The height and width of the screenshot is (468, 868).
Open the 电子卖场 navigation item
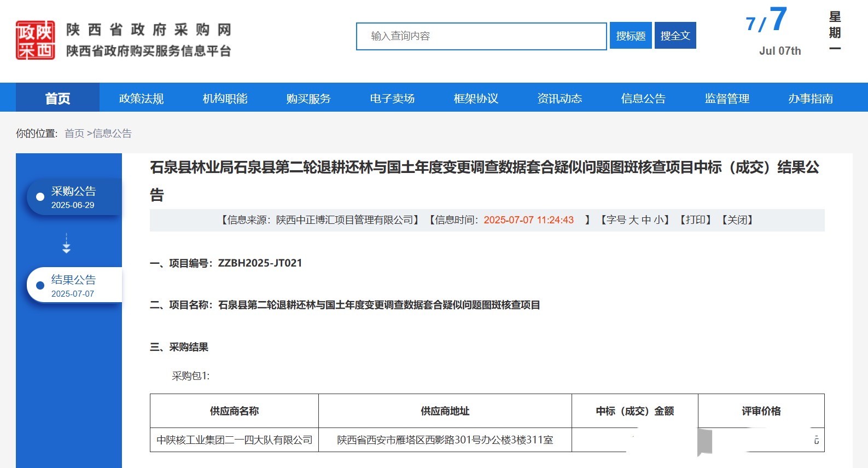[x=392, y=99]
